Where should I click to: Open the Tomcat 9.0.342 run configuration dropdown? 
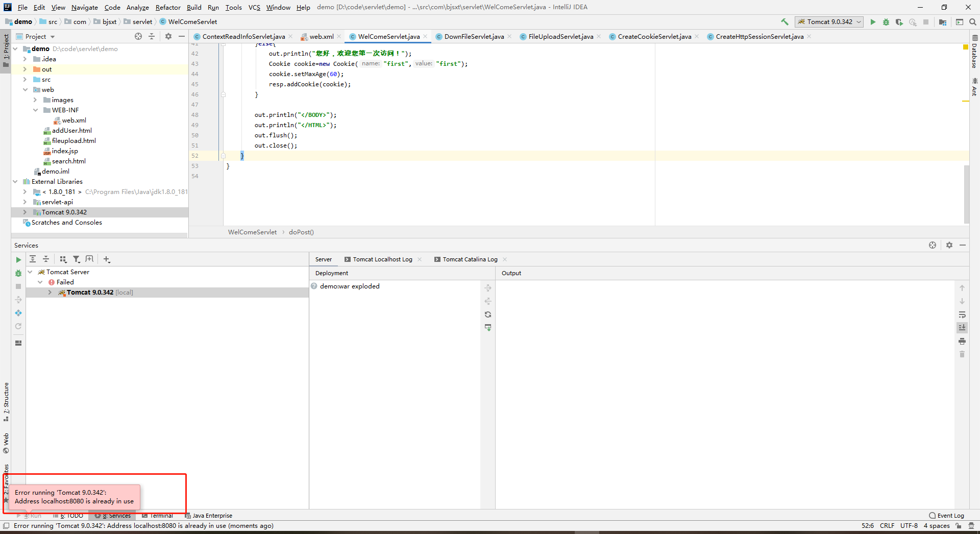click(829, 22)
